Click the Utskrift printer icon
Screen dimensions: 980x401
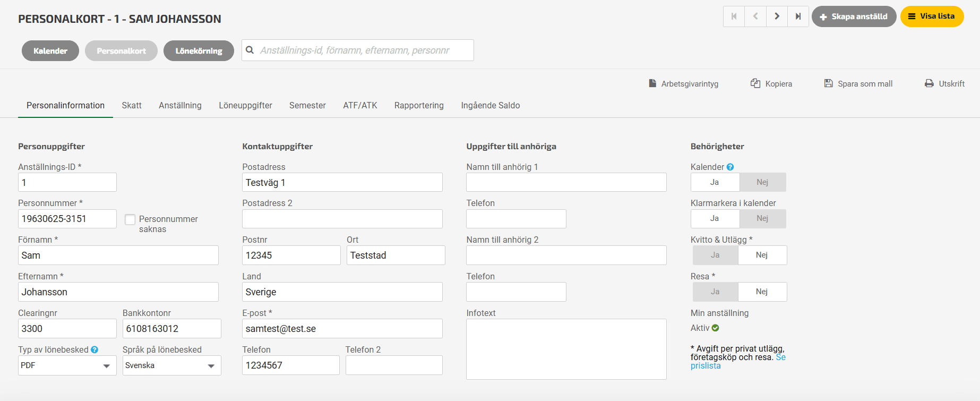(x=929, y=83)
